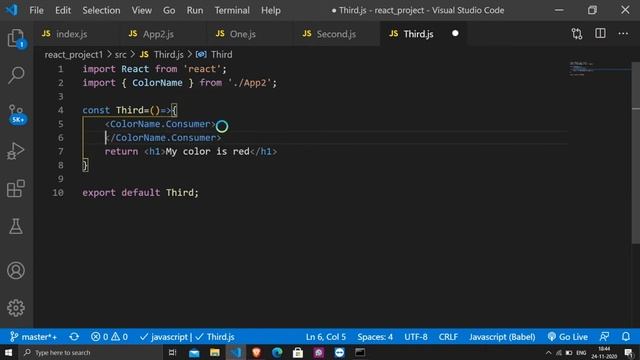Open the errors and warnings problems indicator
Viewport: 640px width, 360px height.
(x=109, y=337)
